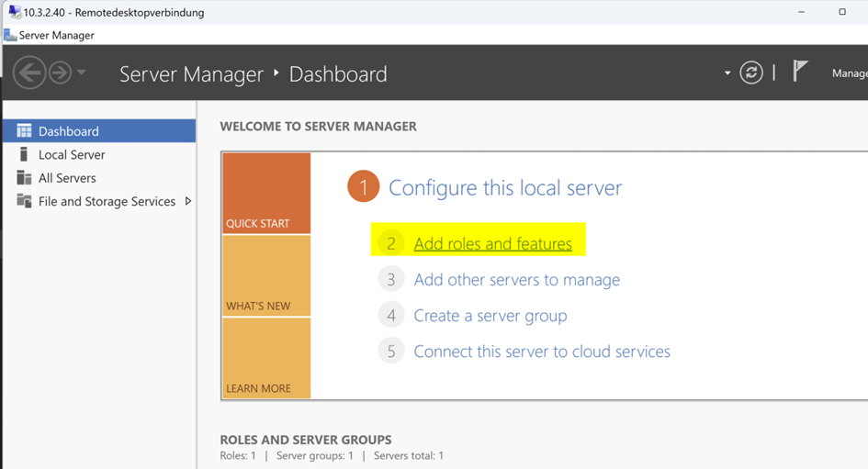Click the Server Manager title bar icon
The height and width of the screenshot is (469, 868).
point(10,36)
